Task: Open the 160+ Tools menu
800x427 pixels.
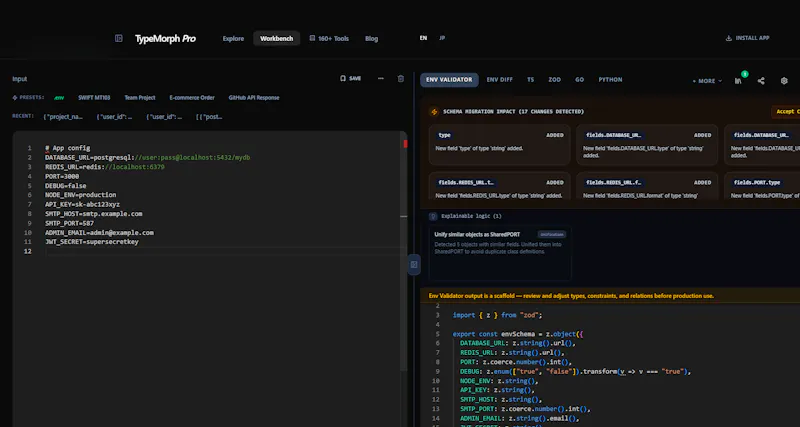Action: click(x=329, y=39)
